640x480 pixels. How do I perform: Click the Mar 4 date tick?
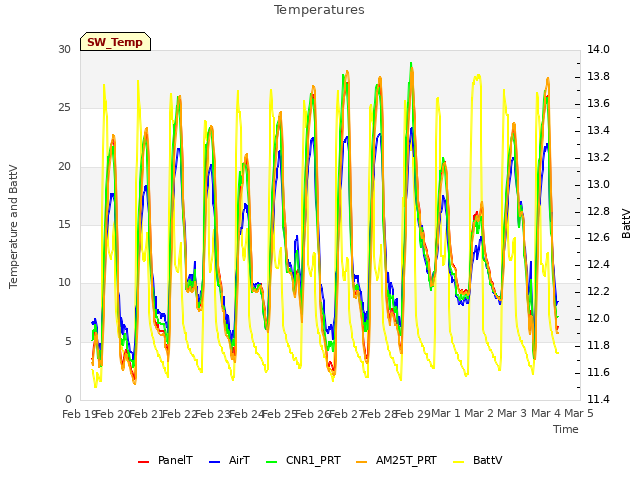(x=546, y=413)
